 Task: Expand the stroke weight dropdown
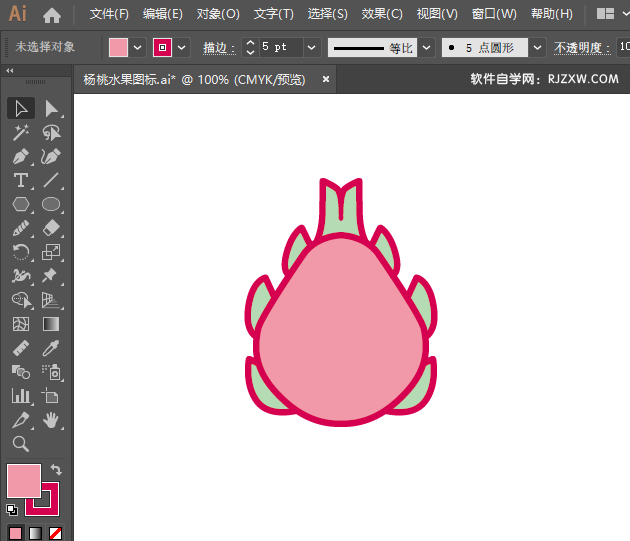312,47
